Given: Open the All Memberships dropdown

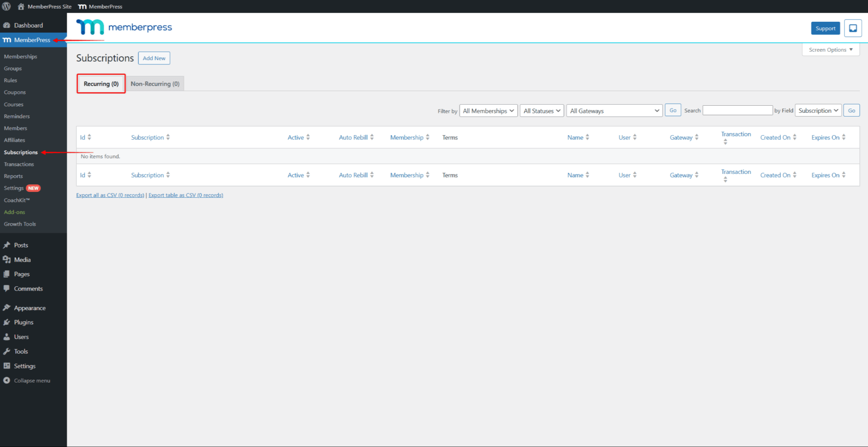Looking at the screenshot, I should click(x=488, y=110).
